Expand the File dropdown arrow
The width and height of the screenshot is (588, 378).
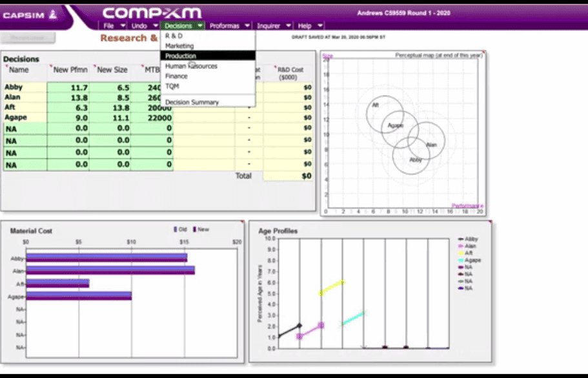123,26
